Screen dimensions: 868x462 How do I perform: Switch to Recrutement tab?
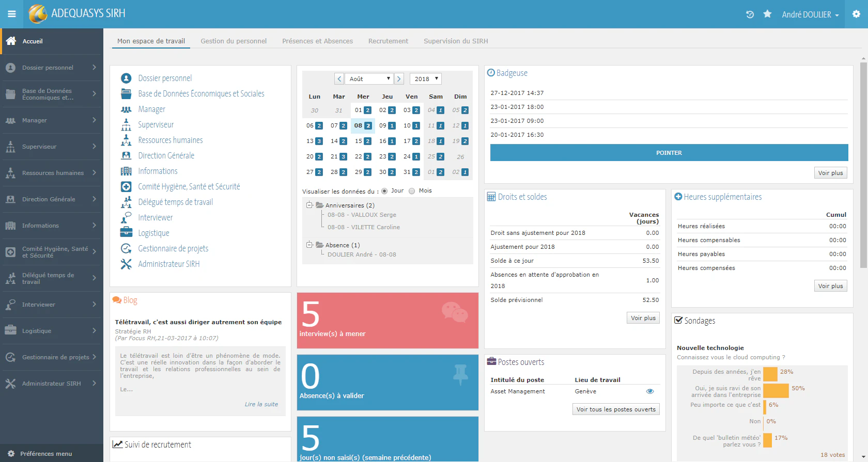(x=388, y=41)
